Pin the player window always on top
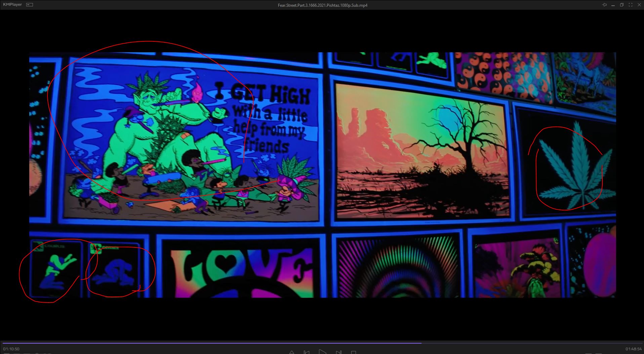The height and width of the screenshot is (354, 644). click(604, 5)
